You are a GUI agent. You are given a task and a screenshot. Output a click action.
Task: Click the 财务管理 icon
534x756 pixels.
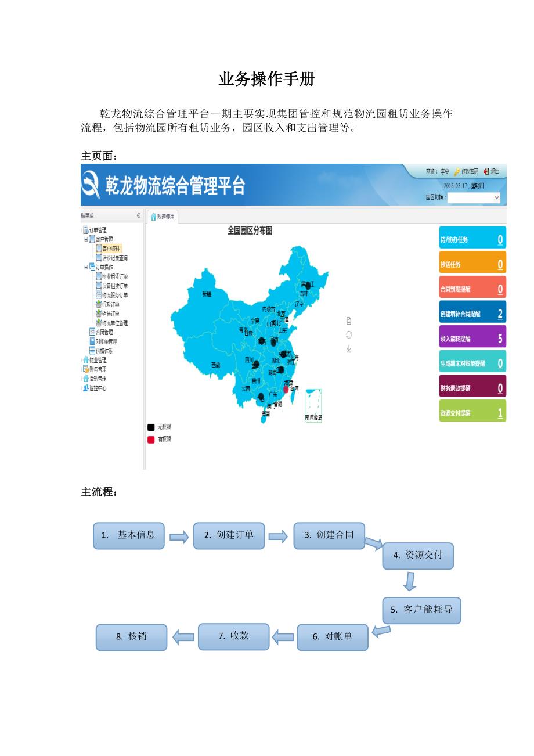(85, 369)
